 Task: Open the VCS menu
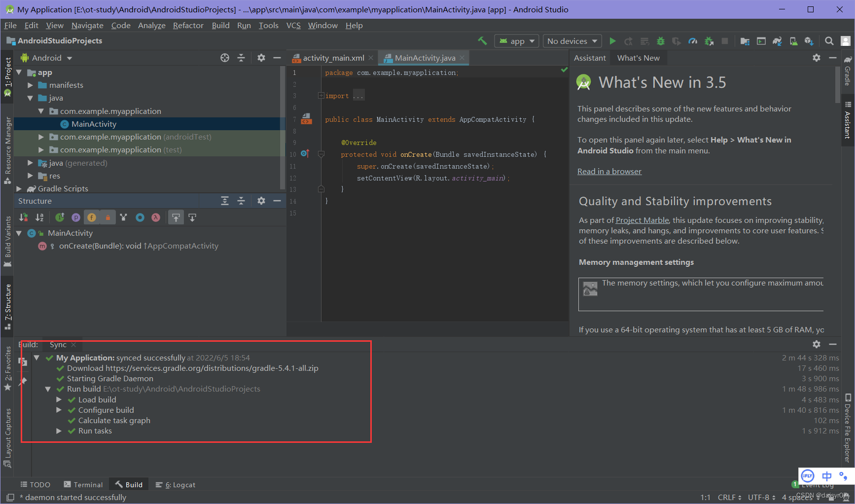click(293, 25)
